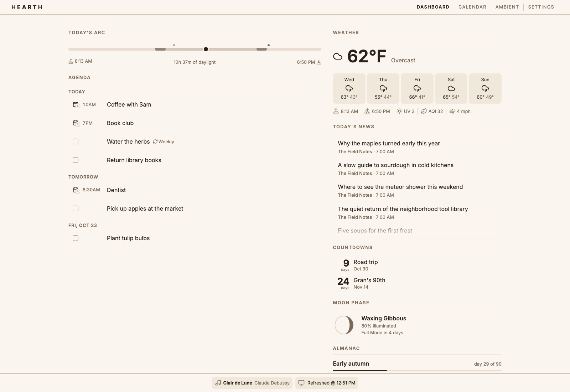Image resolution: width=570 pixels, height=392 pixels.
Task: Click the cloud icon in the Sat forecast
Action: (451, 88)
